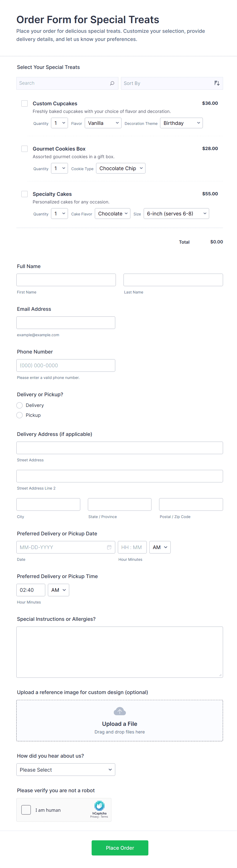Click the Sort By order icon
The height and width of the screenshot is (868, 237).
[217, 83]
